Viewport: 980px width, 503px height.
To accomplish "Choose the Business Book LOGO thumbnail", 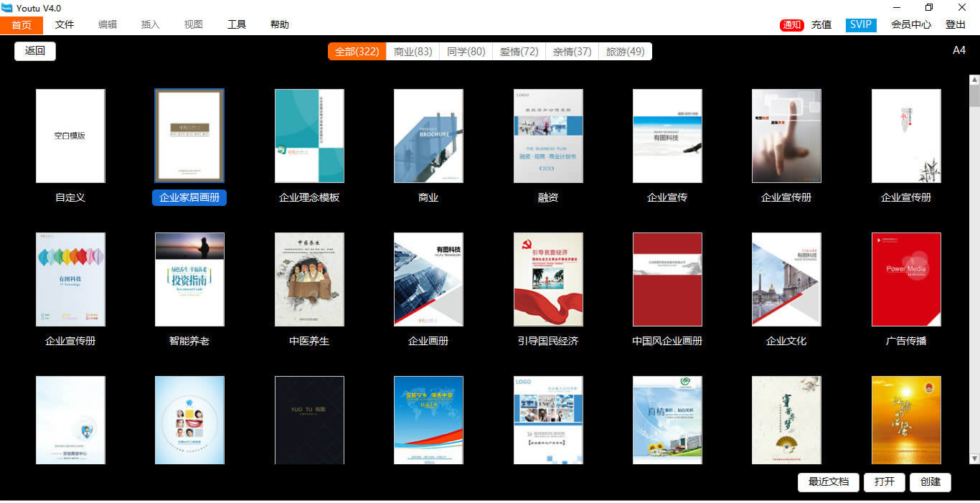I will (548, 420).
